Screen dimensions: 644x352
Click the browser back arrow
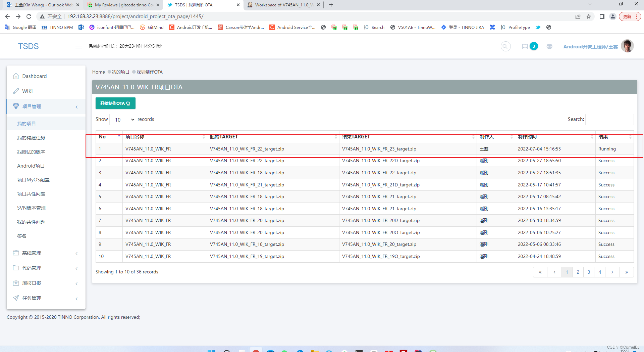(x=7, y=16)
